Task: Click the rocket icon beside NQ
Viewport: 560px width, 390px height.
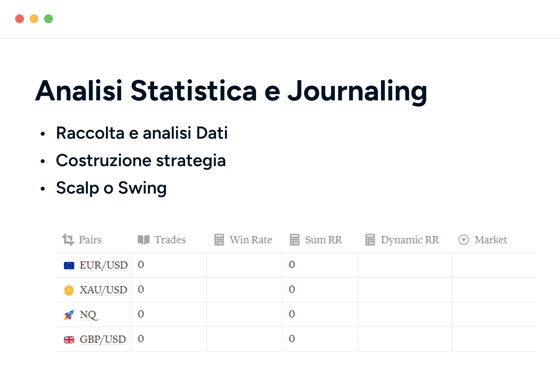Action: pyautogui.click(x=69, y=315)
